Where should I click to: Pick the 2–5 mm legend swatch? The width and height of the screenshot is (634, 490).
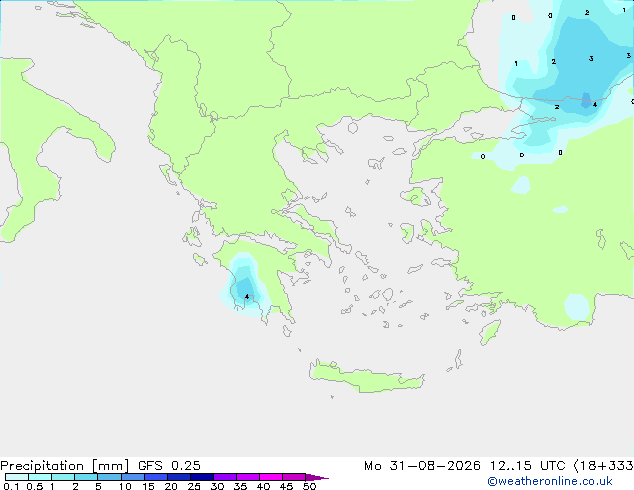click(86, 477)
